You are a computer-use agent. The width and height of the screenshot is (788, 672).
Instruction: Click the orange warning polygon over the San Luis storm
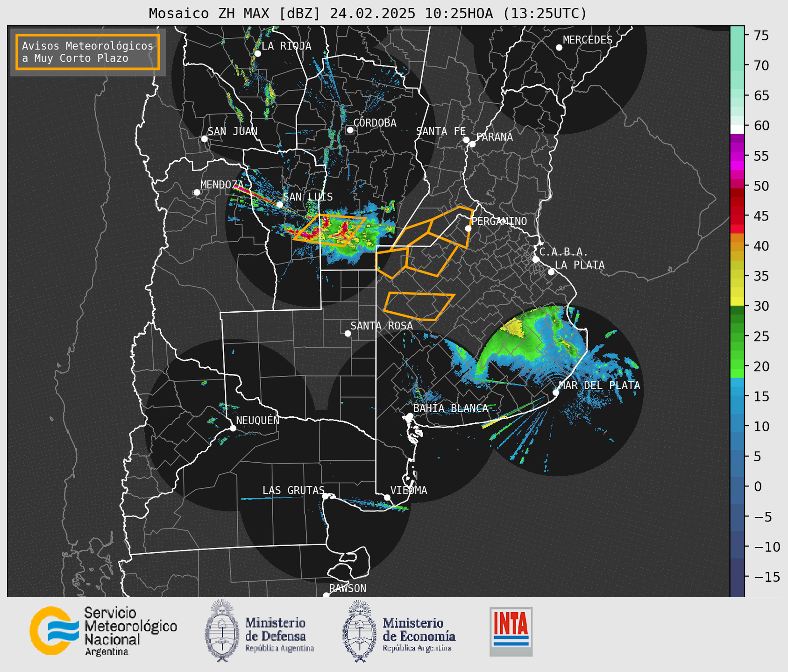[x=329, y=229]
